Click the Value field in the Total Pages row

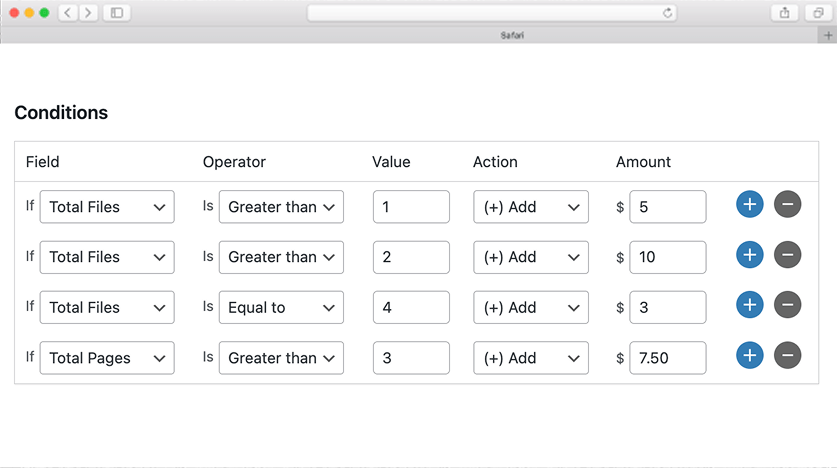coord(411,358)
